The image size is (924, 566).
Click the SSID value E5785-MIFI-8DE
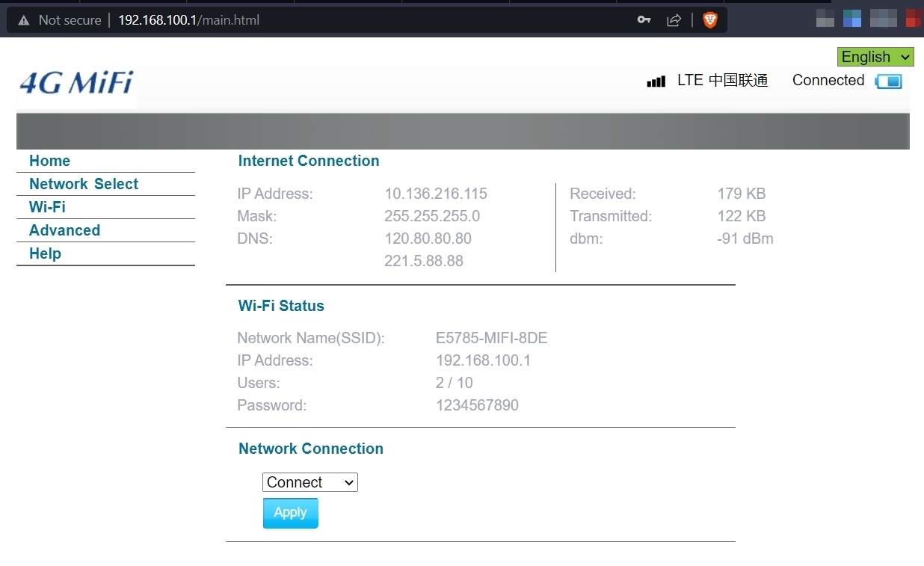tap(491, 338)
